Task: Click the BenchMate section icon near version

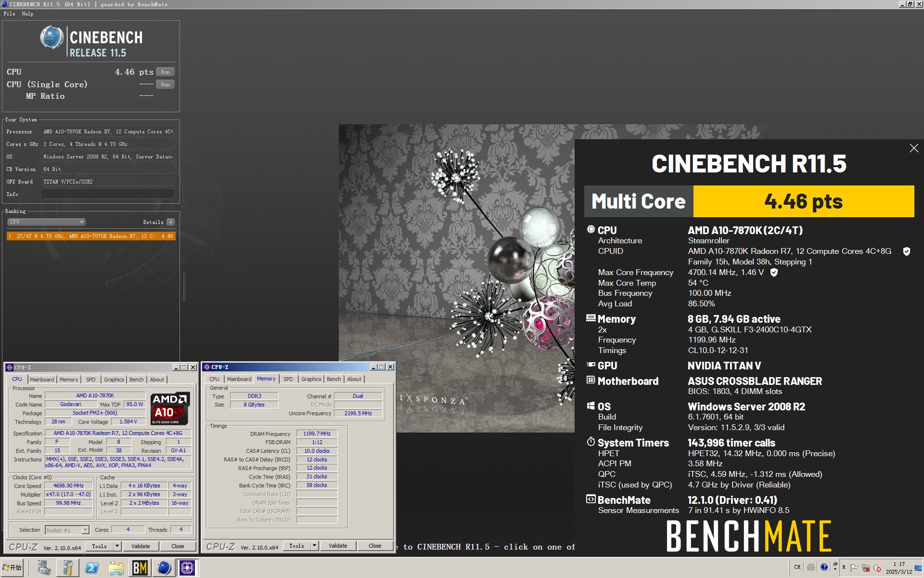Action: pyautogui.click(x=591, y=499)
